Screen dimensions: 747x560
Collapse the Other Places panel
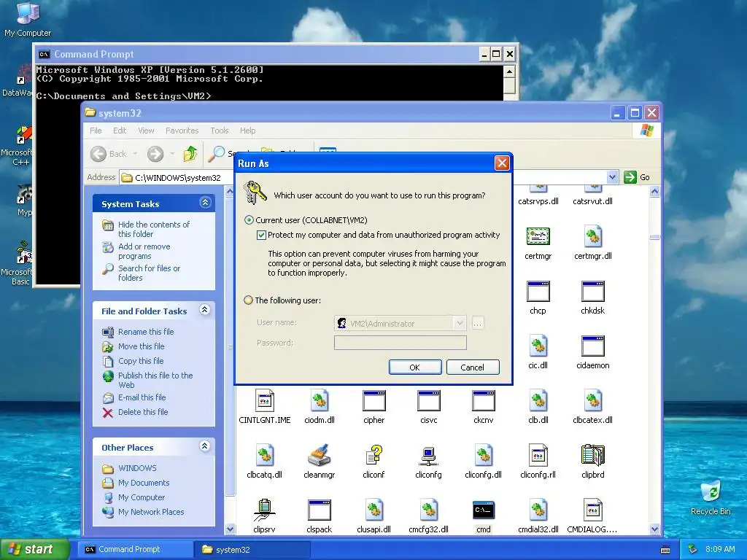[205, 446]
